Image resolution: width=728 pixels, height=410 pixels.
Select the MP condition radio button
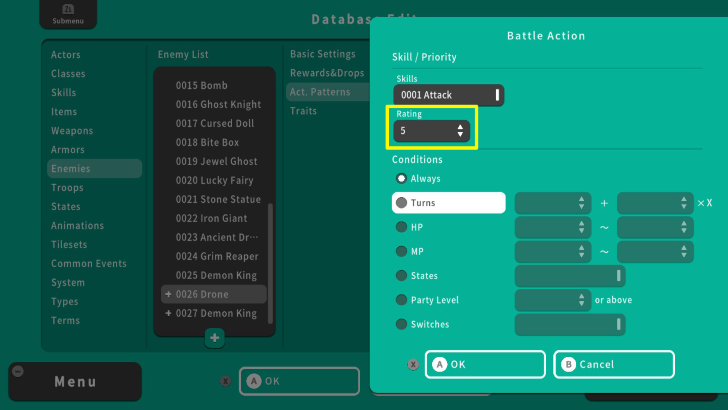401,251
